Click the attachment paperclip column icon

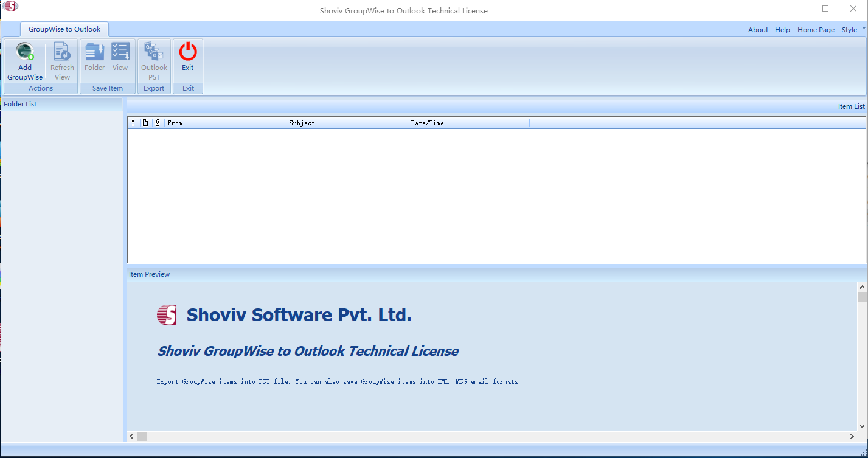157,122
